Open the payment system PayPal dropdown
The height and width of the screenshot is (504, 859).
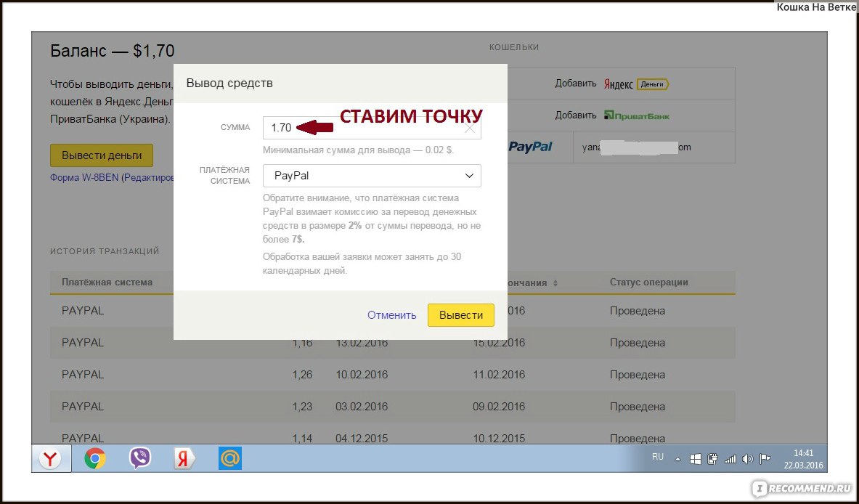pos(372,176)
